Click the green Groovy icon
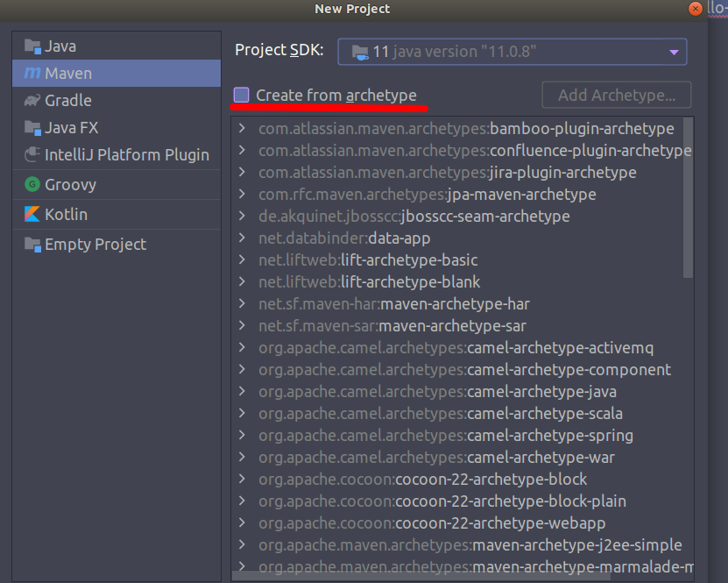728x583 pixels. tap(32, 184)
